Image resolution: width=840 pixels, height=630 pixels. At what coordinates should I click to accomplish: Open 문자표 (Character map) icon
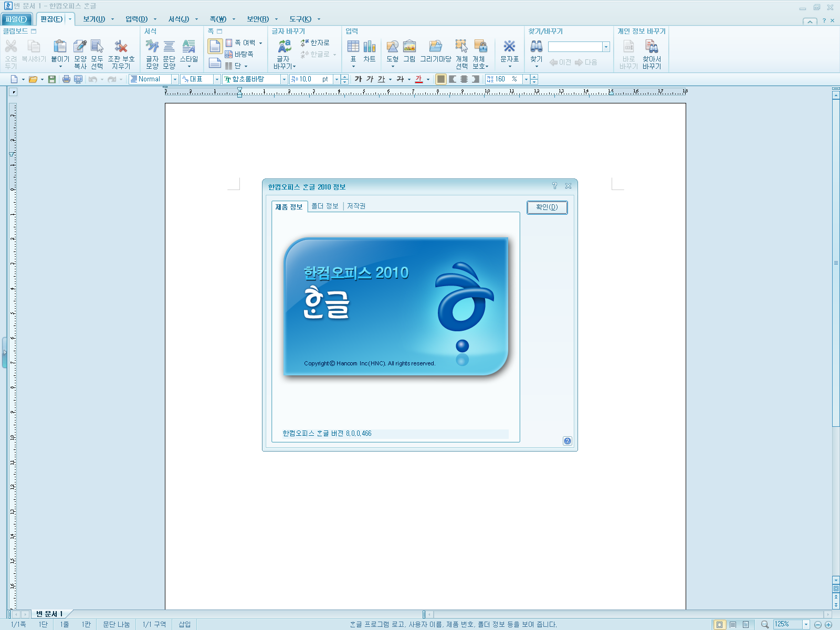coord(509,47)
